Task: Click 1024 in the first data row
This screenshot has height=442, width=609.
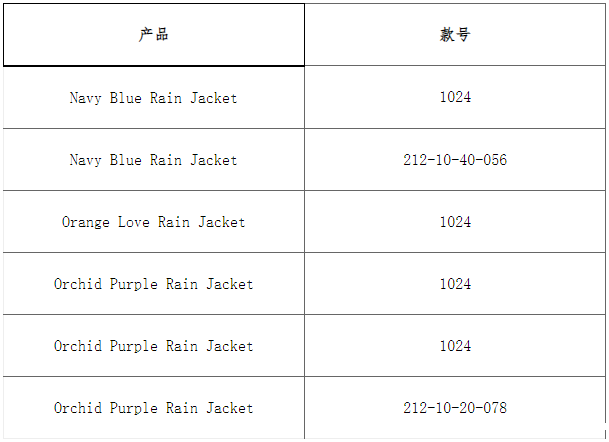Action: (455, 98)
